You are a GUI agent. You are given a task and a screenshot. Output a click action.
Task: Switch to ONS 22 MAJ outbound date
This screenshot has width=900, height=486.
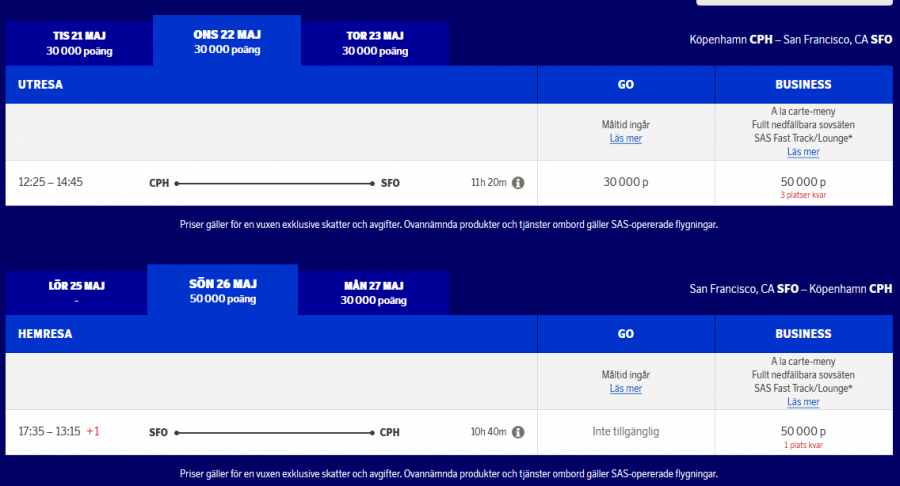226,41
